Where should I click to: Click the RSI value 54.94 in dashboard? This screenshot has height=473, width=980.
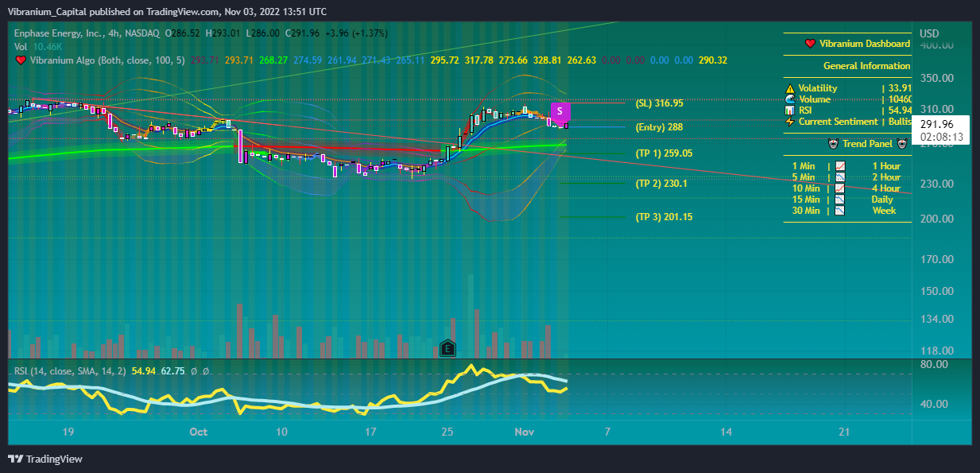[899, 110]
